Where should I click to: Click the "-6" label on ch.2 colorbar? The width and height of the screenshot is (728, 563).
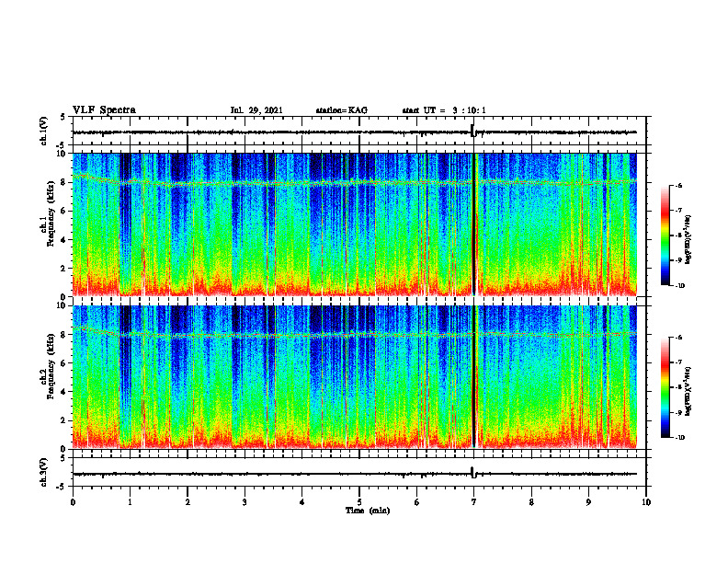[x=678, y=338]
